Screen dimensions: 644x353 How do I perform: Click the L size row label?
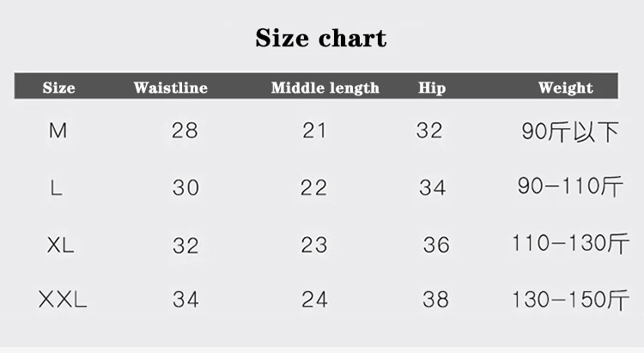[57, 188]
